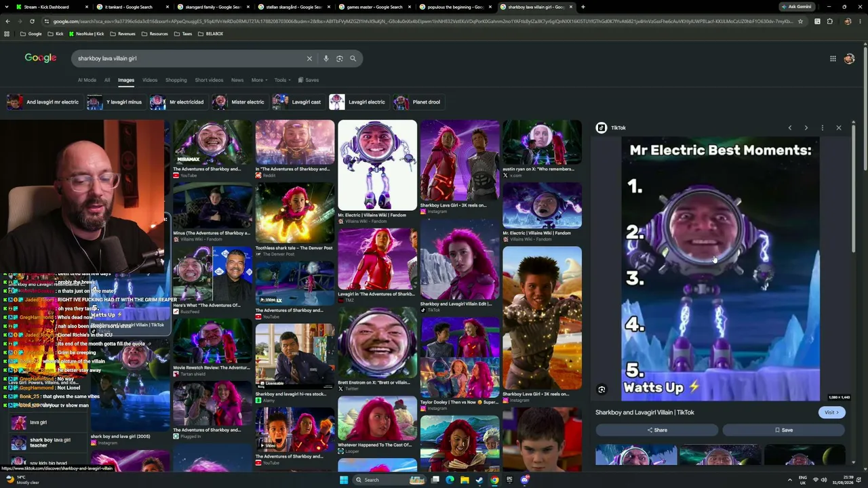Submit search with the magnifier icon

click(x=353, y=58)
